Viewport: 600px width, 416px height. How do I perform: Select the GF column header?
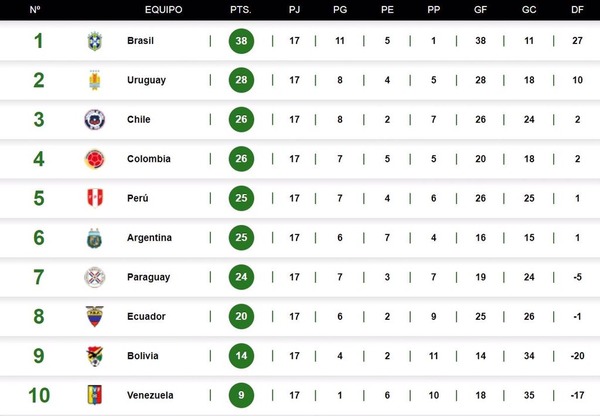coord(480,10)
